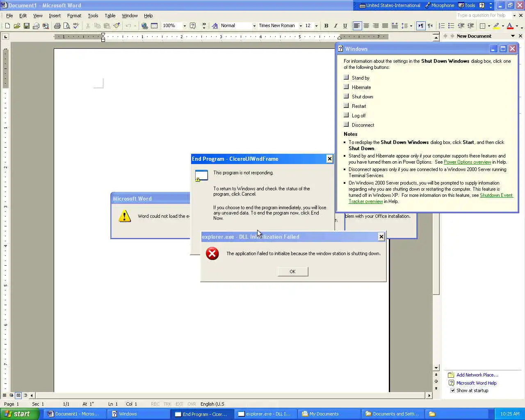This screenshot has width=525, height=420.
Task: Apply numbered list formatting
Action: [x=442, y=26]
